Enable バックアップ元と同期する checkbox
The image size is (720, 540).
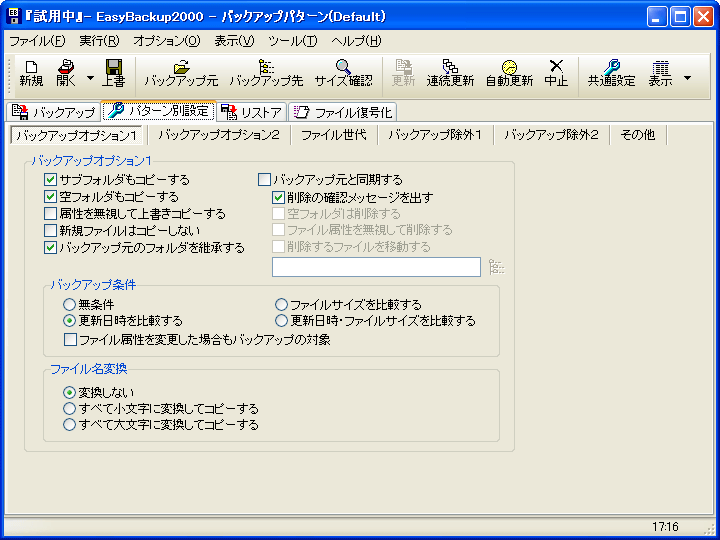[264, 180]
